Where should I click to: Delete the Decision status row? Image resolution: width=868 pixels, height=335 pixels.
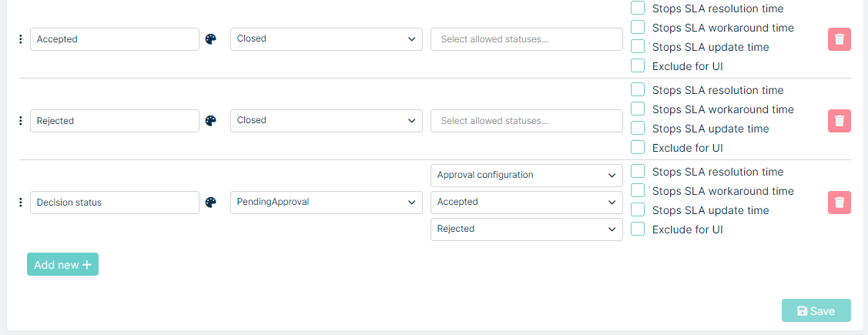pyautogui.click(x=840, y=203)
